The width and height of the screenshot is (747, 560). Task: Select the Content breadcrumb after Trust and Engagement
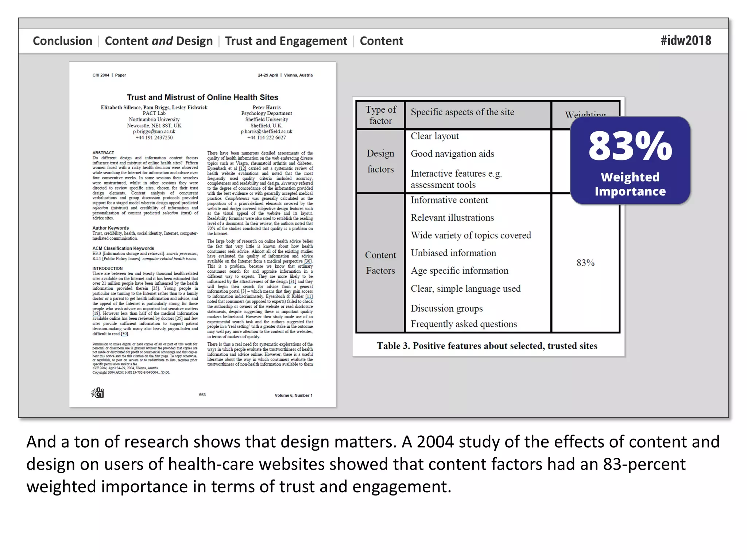(x=381, y=41)
